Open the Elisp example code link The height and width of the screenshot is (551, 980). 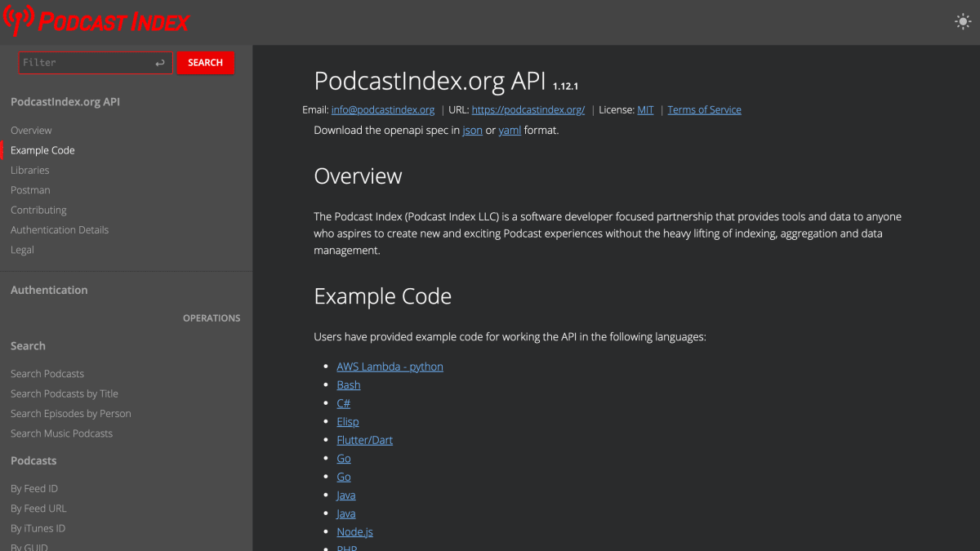click(x=347, y=422)
